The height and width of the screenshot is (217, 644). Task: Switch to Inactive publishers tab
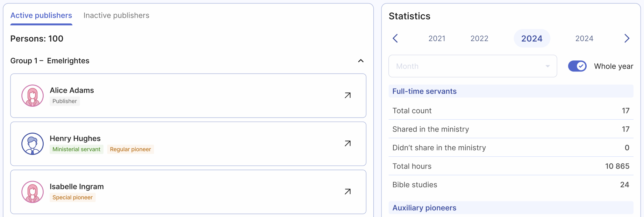116,15
